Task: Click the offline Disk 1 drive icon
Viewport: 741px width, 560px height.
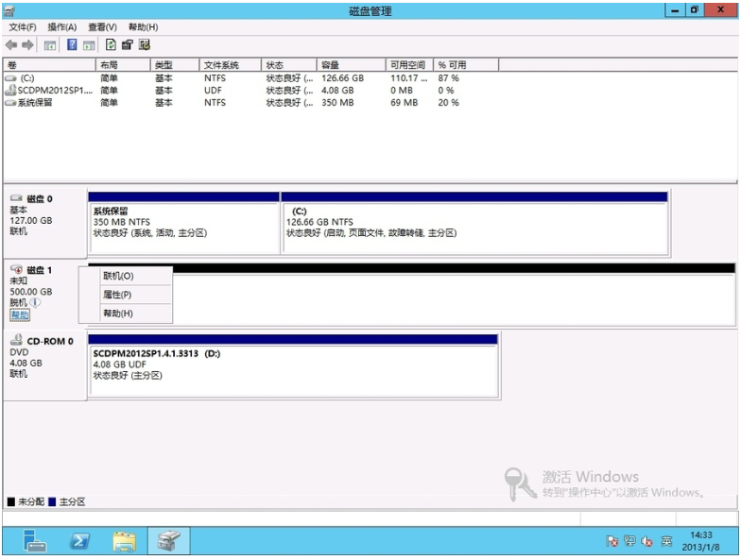Action: pyautogui.click(x=17, y=269)
